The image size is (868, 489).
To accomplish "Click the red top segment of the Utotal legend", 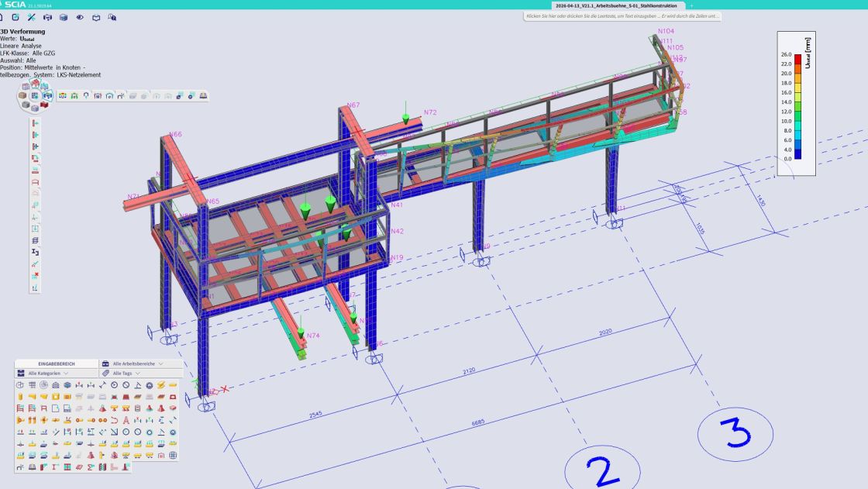I will [797, 57].
